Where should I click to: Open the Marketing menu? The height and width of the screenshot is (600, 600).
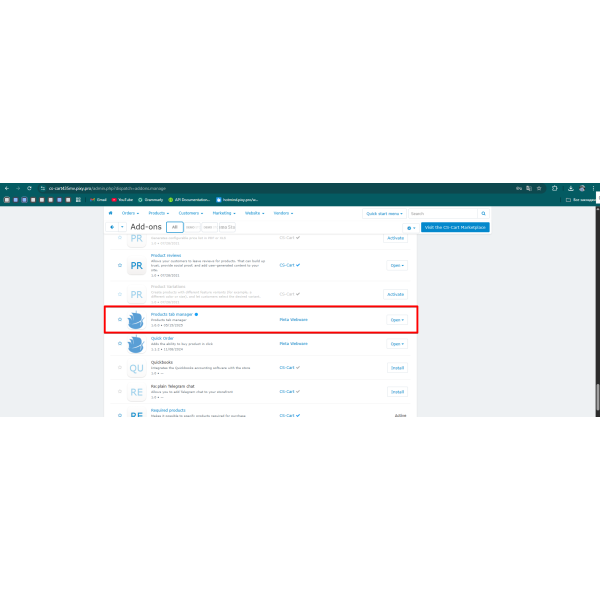(x=224, y=213)
